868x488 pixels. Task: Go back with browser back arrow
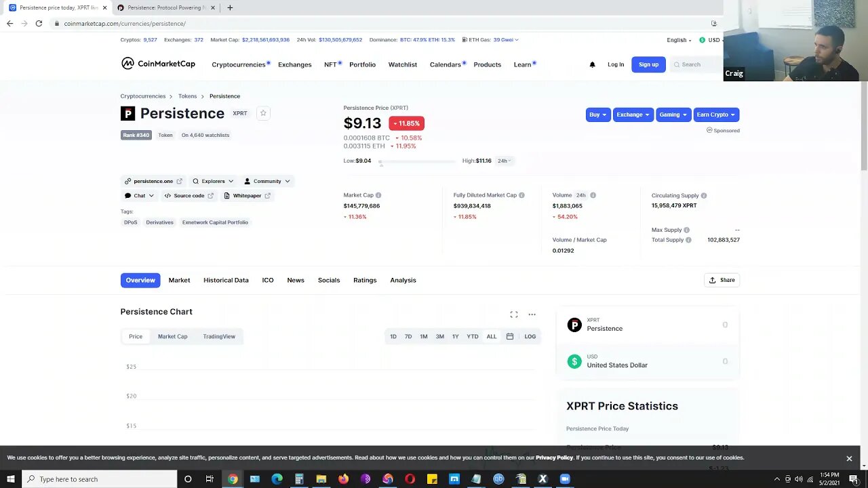click(x=9, y=23)
